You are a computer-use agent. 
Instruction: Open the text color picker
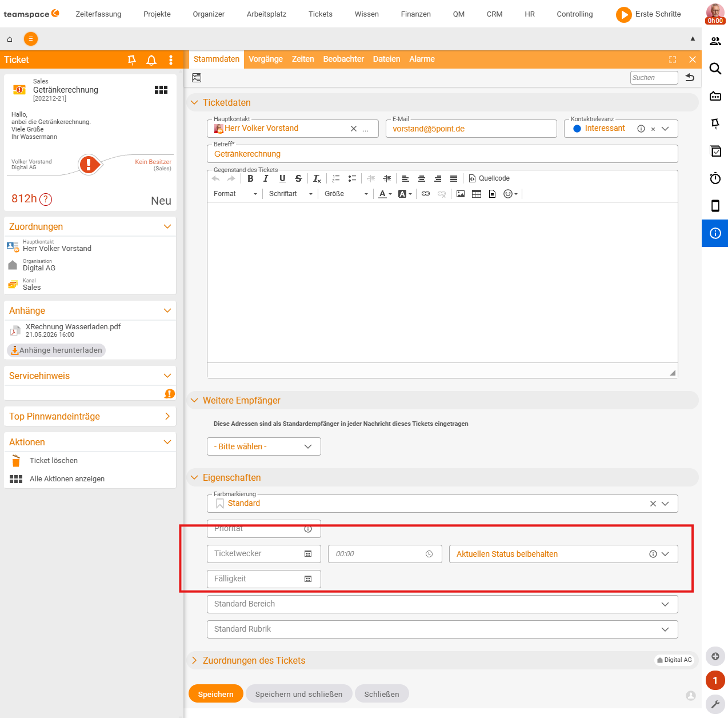pyautogui.click(x=386, y=194)
